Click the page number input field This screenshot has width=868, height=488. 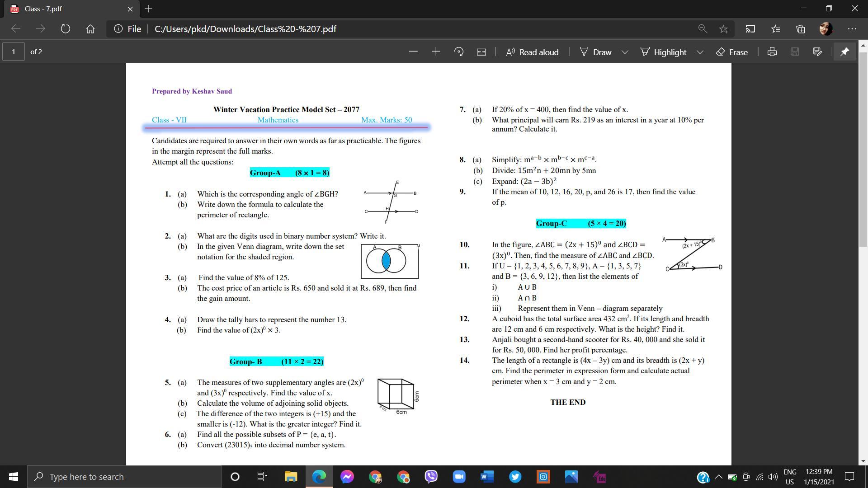point(14,52)
